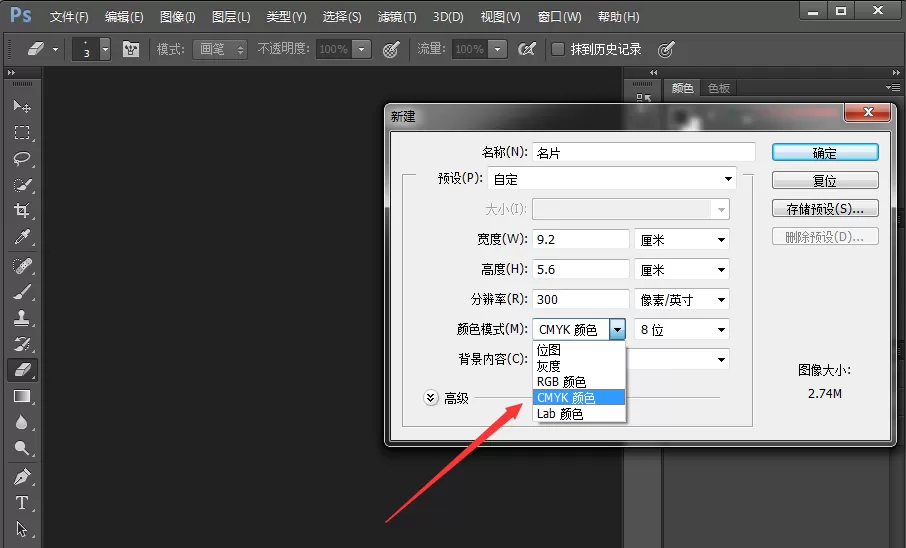Choose Bitmap color mode option

(578, 350)
